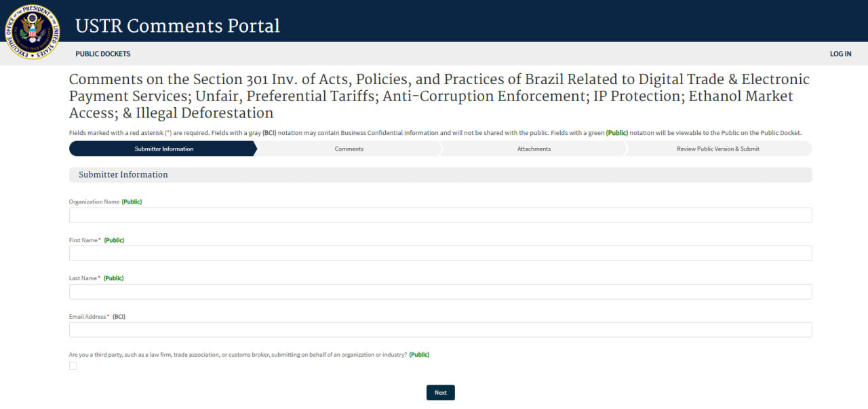
Task: Click the Submitter Information section header
Action: tap(440, 175)
